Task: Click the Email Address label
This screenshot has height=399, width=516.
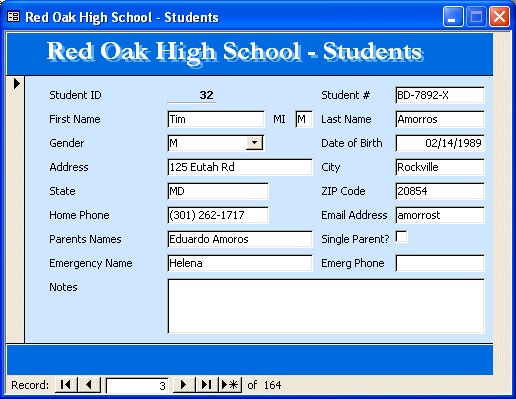Action: (354, 215)
